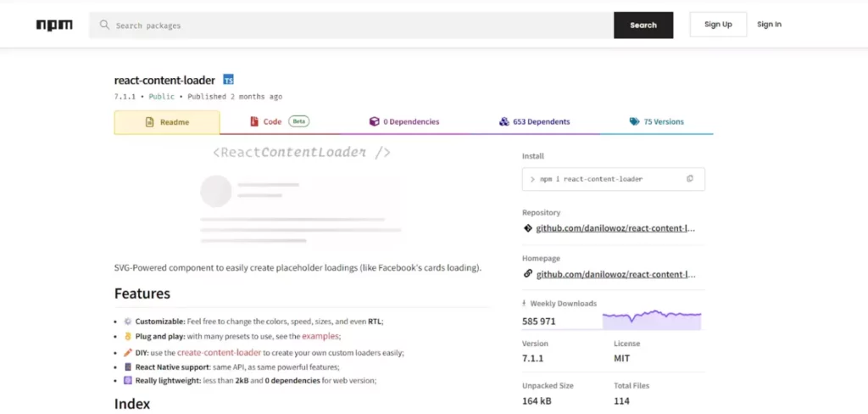Copy the npm install command

click(690, 179)
